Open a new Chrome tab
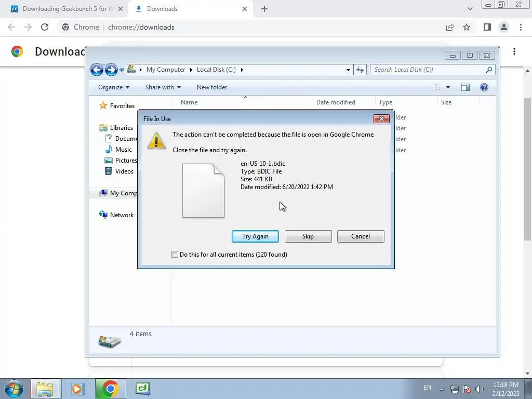The width and height of the screenshot is (532, 399). (x=264, y=9)
